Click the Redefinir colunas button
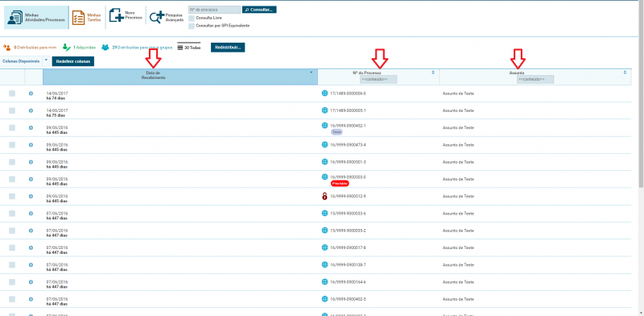The height and width of the screenshot is (316, 644). [x=73, y=61]
